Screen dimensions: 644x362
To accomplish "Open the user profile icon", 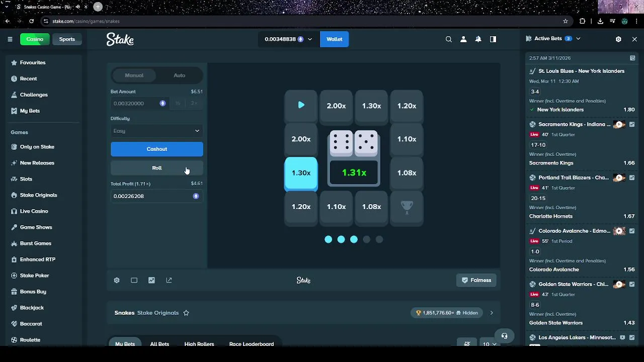I will pos(463,39).
